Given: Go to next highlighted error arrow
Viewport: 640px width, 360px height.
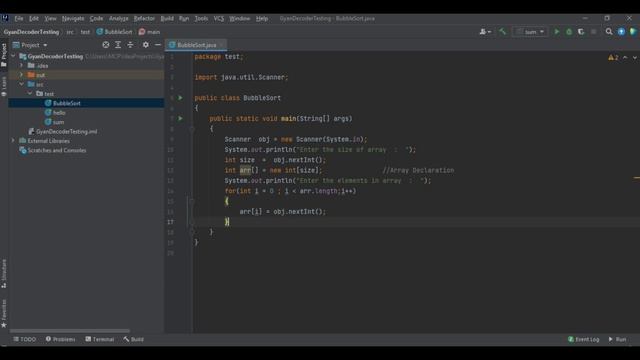Looking at the screenshot, I should click(x=635, y=58).
